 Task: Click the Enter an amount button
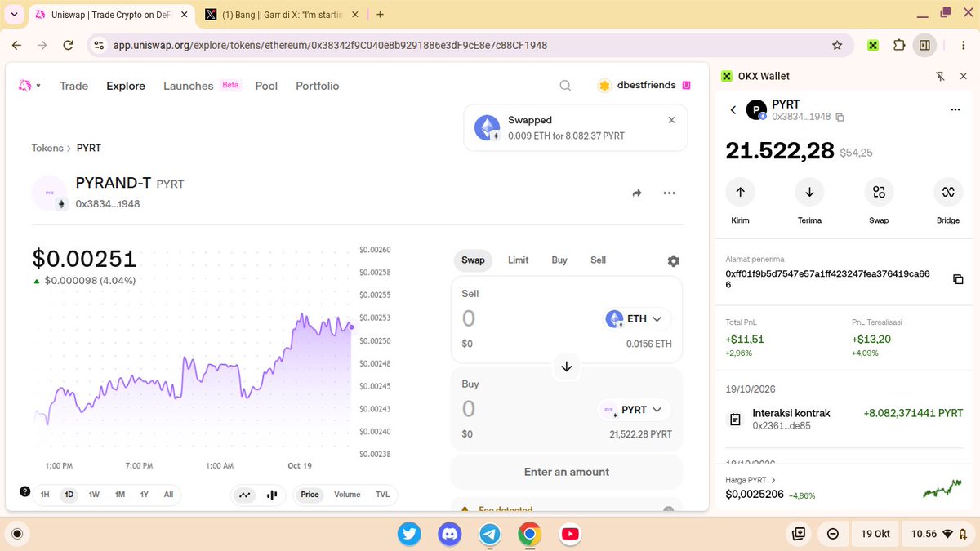[x=567, y=472]
